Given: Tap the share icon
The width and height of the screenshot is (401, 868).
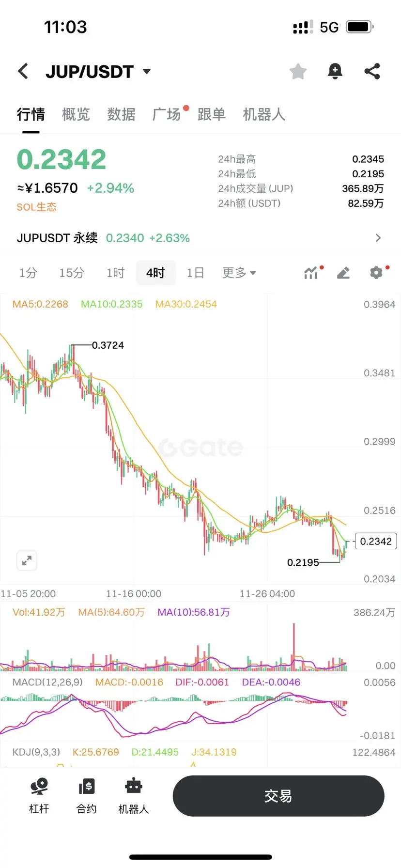Looking at the screenshot, I should [x=372, y=71].
